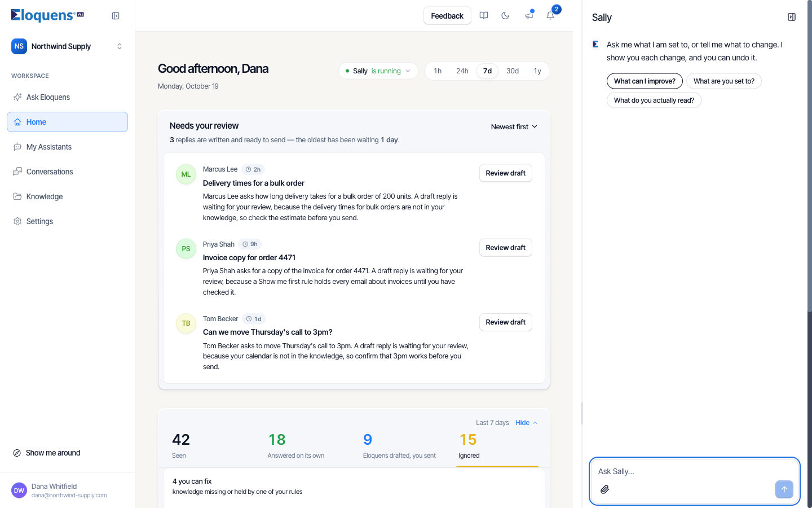Go to Home in the sidebar
This screenshot has height=508, width=812.
coord(68,122)
